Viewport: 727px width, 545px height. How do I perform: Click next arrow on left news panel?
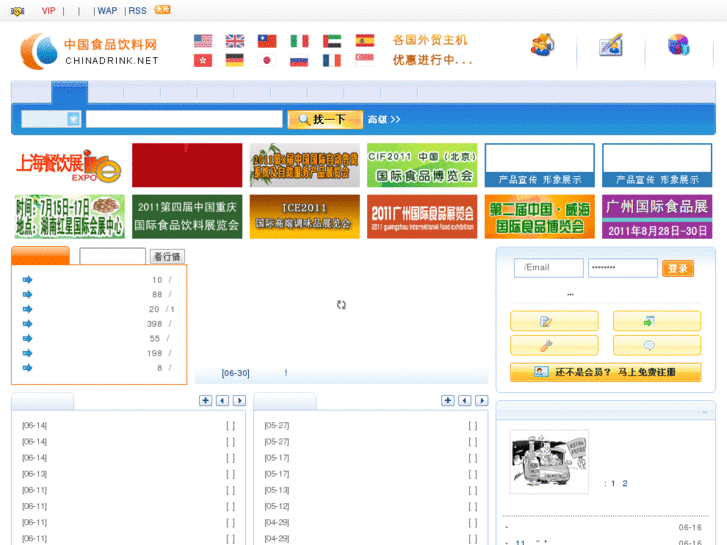[239, 400]
